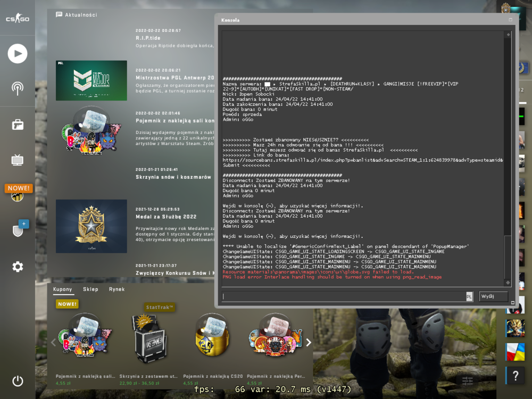
Task: Click the console command input field
Action: pos(344,296)
